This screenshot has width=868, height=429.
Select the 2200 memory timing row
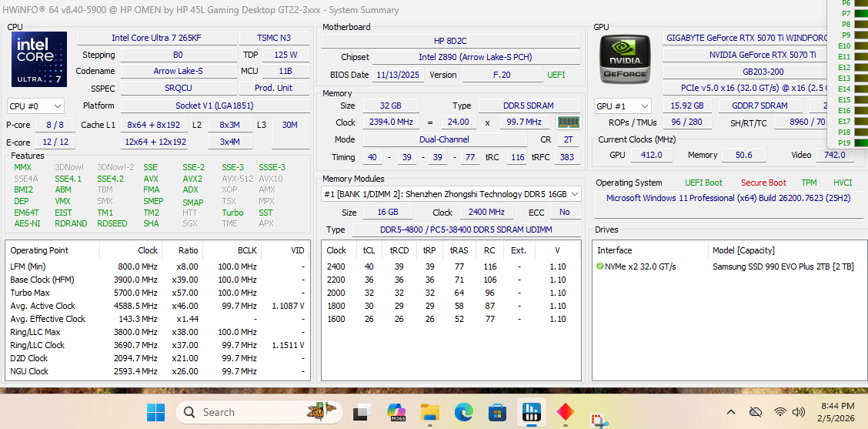pos(451,280)
